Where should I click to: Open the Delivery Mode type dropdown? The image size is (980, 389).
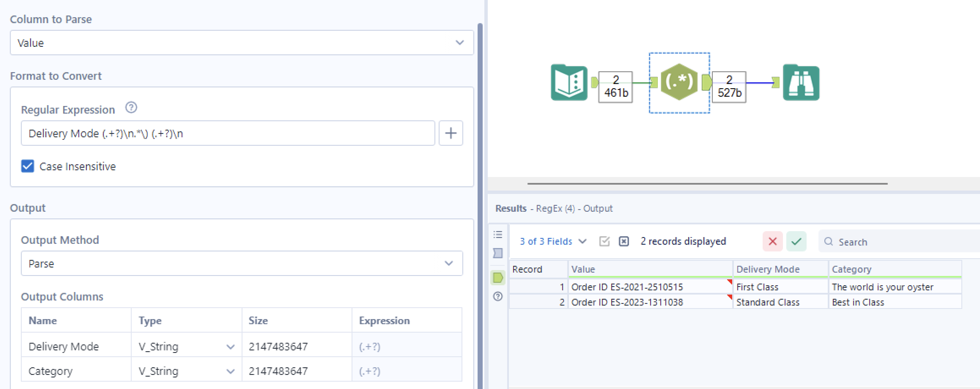(x=230, y=346)
